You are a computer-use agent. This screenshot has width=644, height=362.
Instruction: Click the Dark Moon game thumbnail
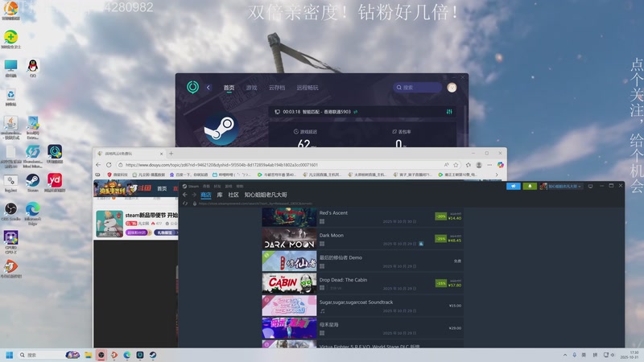click(x=289, y=239)
